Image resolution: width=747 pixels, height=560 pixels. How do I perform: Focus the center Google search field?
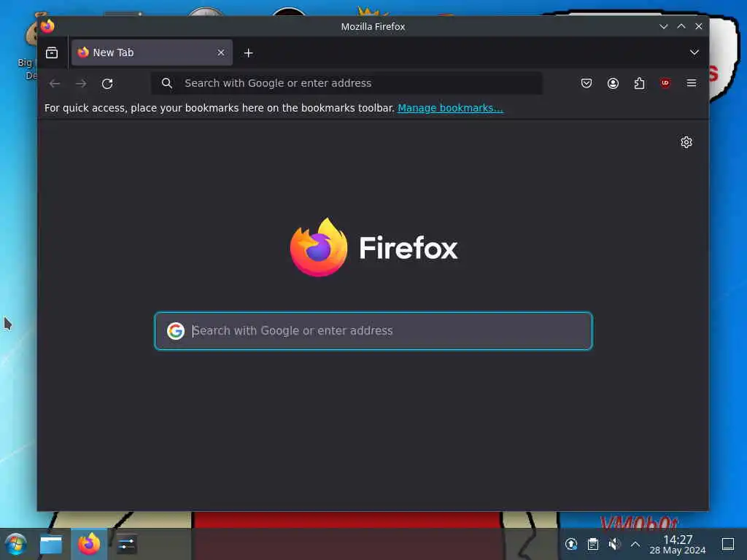click(373, 330)
